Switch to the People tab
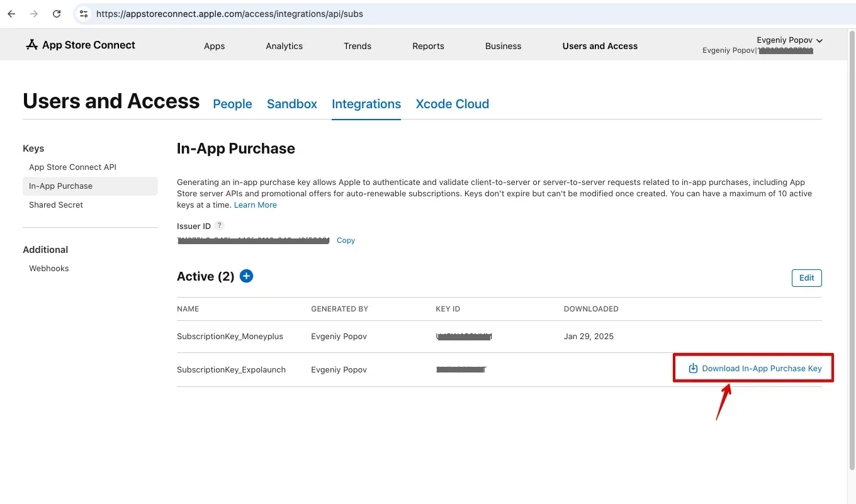The height and width of the screenshot is (504, 856). pyautogui.click(x=232, y=104)
